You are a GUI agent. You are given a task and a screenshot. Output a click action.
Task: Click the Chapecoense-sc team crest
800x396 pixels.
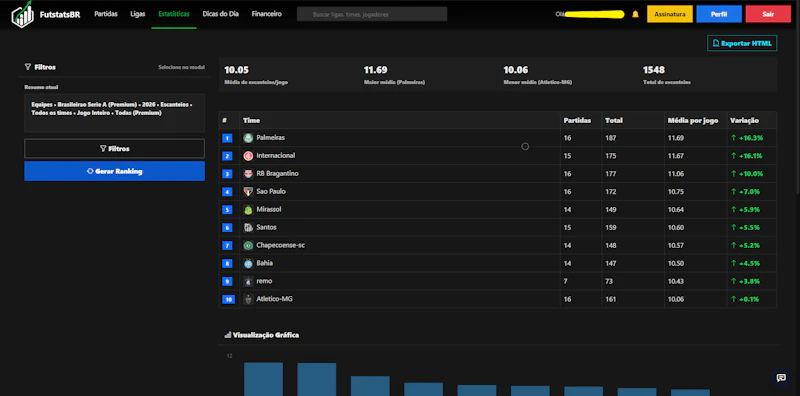[248, 245]
